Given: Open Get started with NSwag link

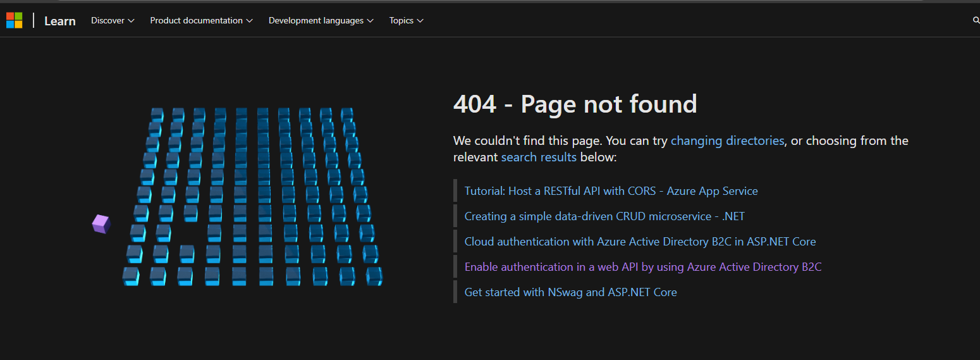Looking at the screenshot, I should coord(570,292).
